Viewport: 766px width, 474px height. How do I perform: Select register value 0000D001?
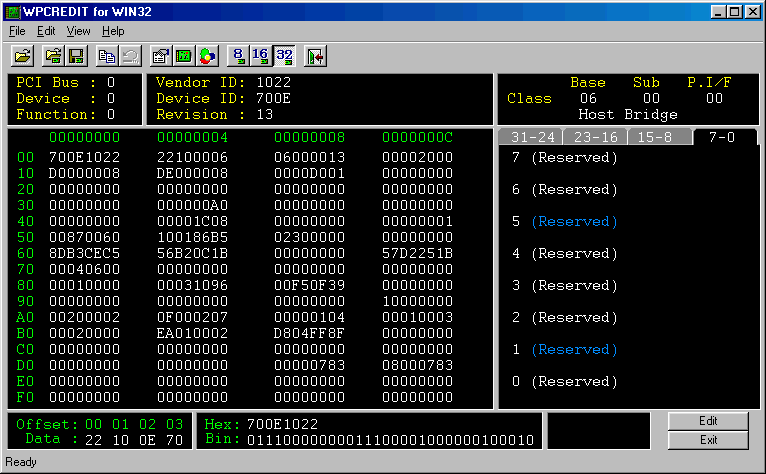309,173
